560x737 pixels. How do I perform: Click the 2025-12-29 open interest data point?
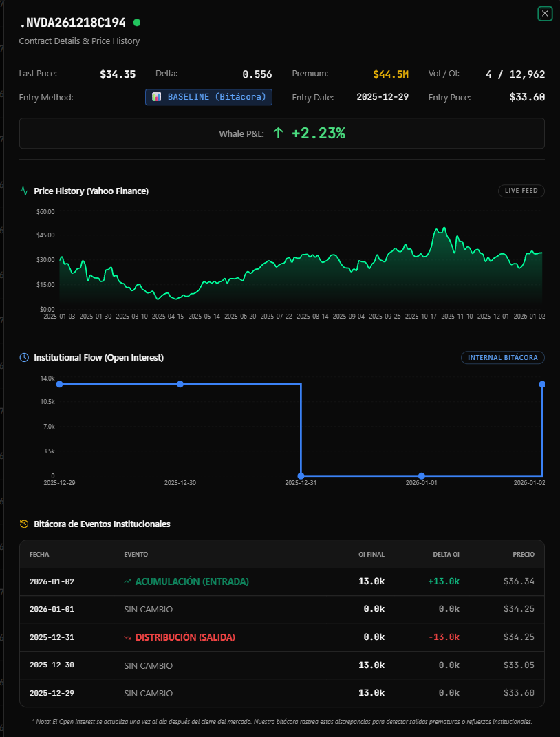click(x=59, y=384)
